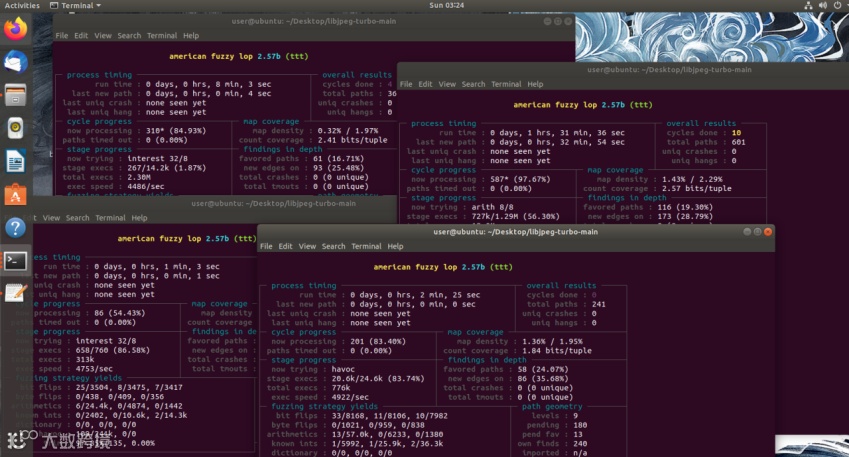The width and height of the screenshot is (849, 457).
Task: Open the power menu icon in top bar
Action: pos(837,5)
